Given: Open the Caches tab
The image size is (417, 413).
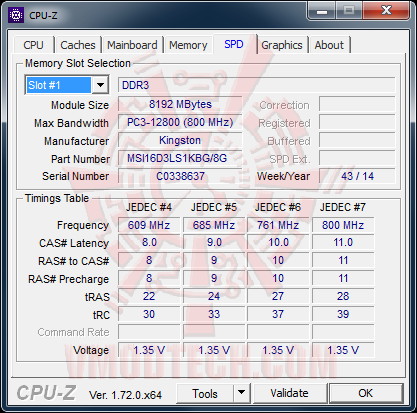Looking at the screenshot, I should [x=78, y=45].
